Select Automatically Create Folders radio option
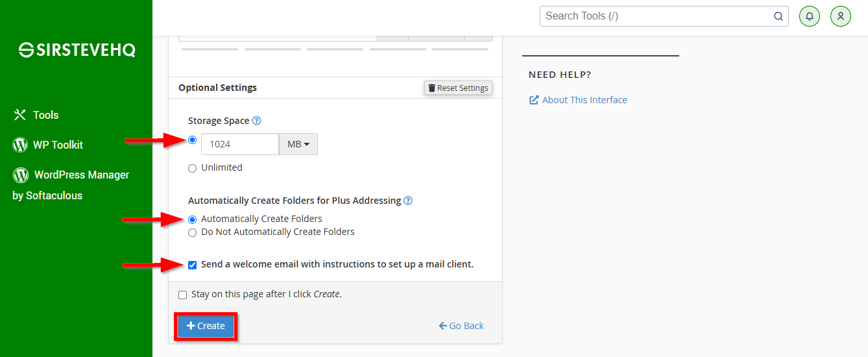Screen dimensions: 868x357 point(192,219)
